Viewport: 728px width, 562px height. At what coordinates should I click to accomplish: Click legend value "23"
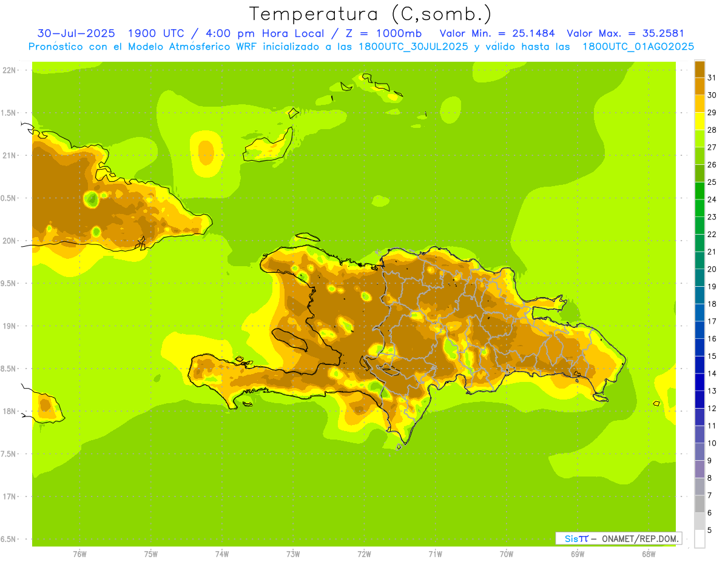(712, 217)
